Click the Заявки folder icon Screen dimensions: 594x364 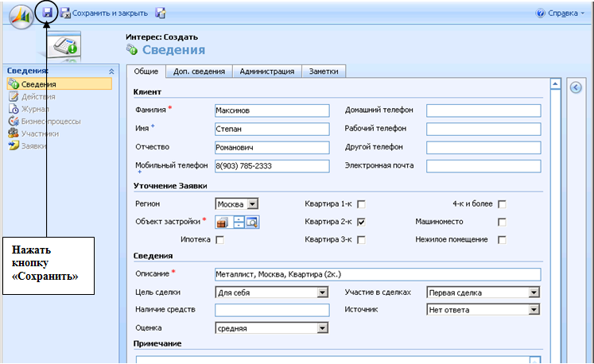tap(14, 145)
